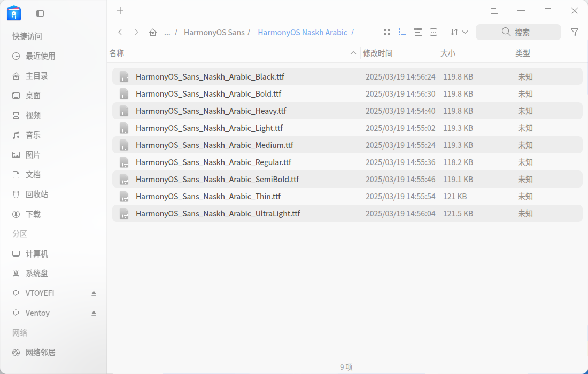
Task: Switch to icon grid view
Action: click(x=387, y=32)
